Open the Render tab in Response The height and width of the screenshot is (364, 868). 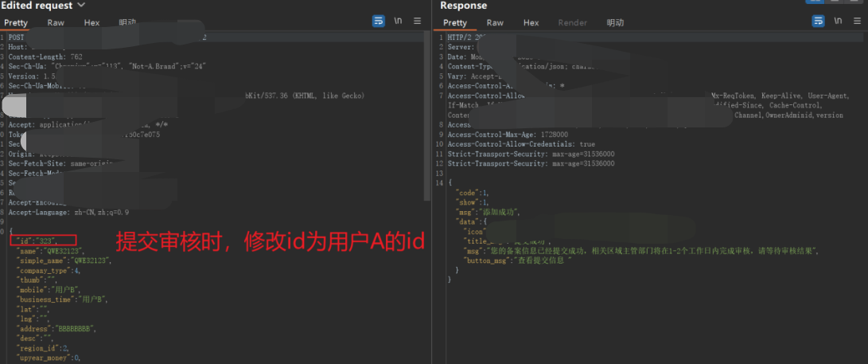[x=572, y=23]
